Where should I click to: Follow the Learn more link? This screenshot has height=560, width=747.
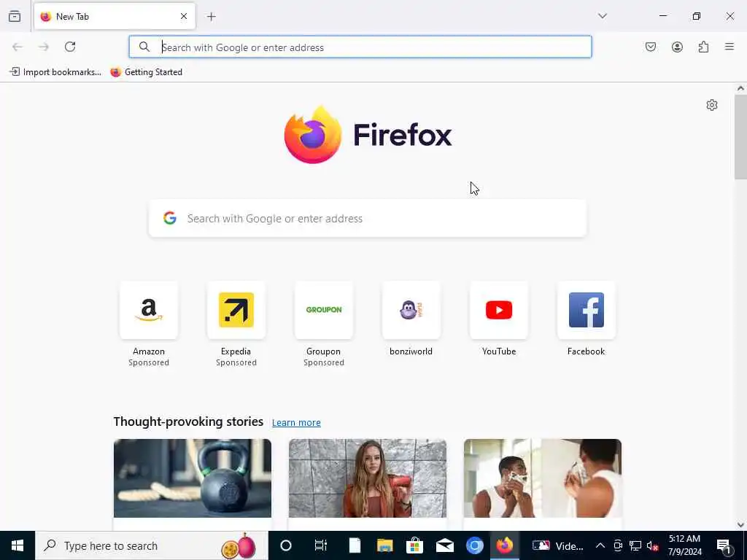(296, 422)
